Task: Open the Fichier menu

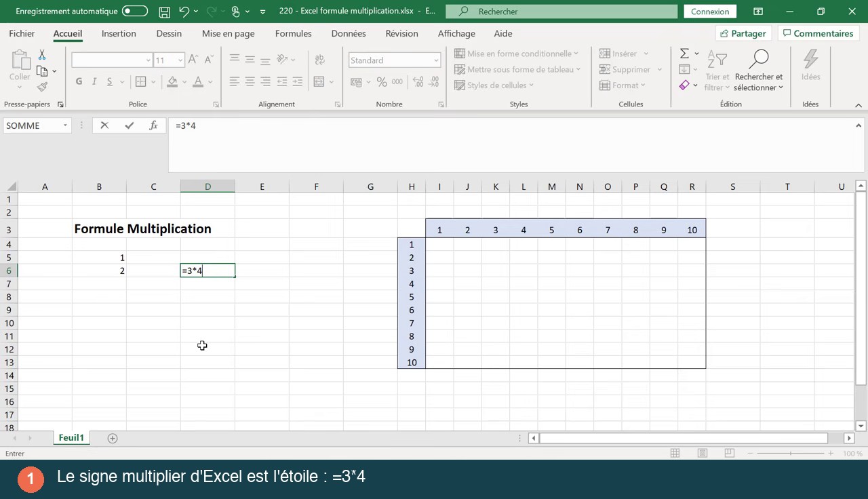Action: coord(22,33)
